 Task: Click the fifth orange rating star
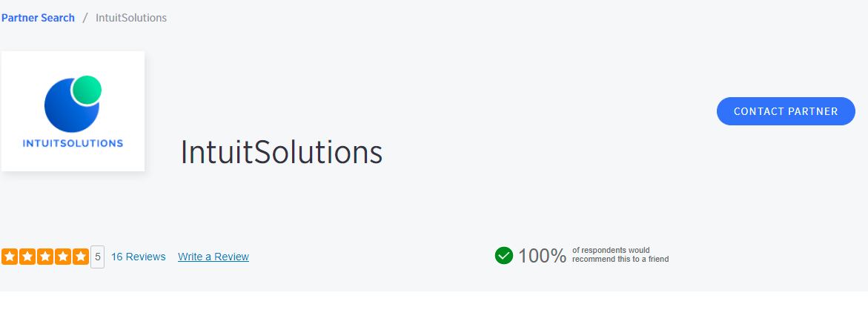point(81,257)
